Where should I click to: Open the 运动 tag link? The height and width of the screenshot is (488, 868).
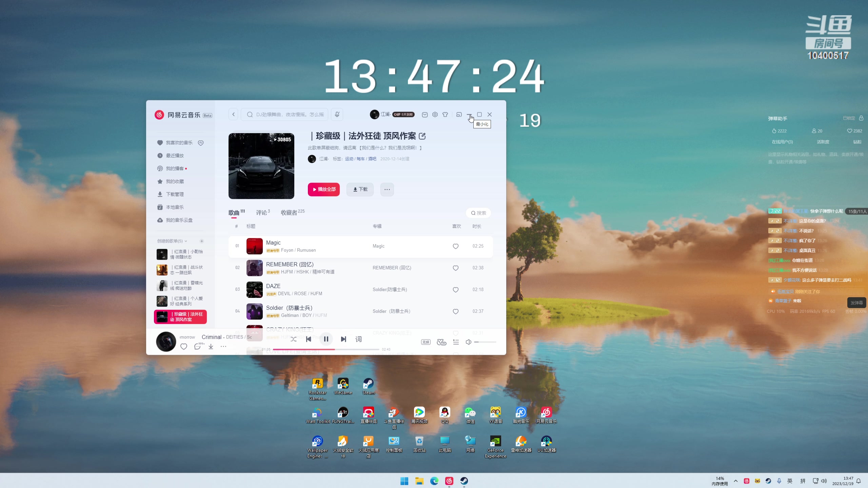click(349, 159)
